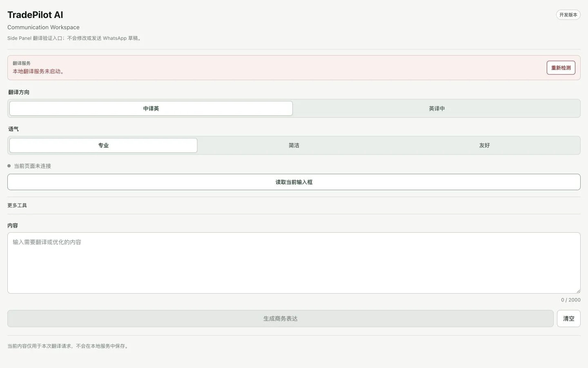Image resolution: width=588 pixels, height=368 pixels.
Task: Click the 0 / 2000 character counter
Action: tap(571, 300)
